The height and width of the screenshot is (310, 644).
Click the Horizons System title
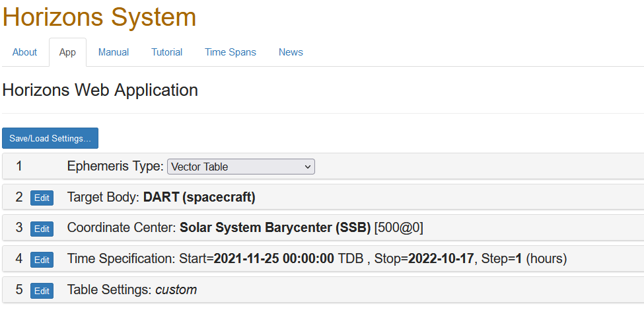point(99,17)
